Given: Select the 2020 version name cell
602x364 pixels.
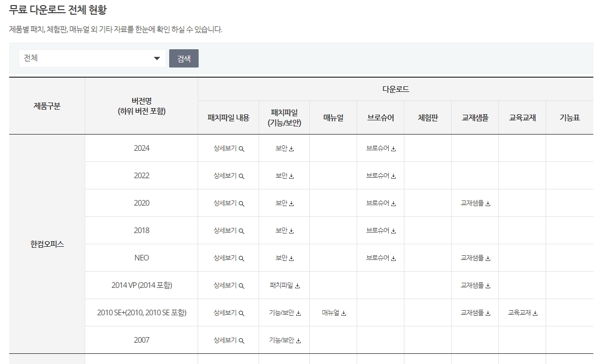Looking at the screenshot, I should (142, 203).
